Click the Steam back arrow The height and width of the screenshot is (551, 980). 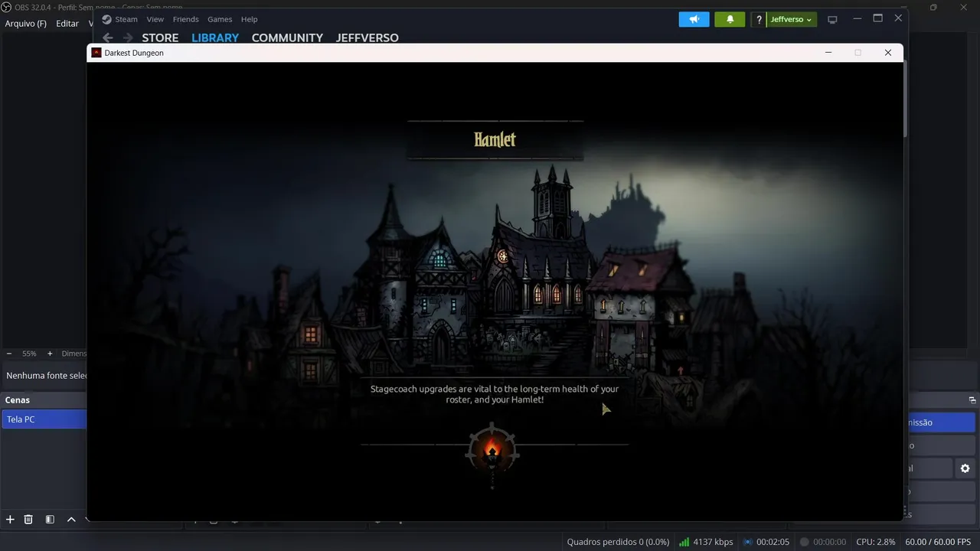(108, 37)
